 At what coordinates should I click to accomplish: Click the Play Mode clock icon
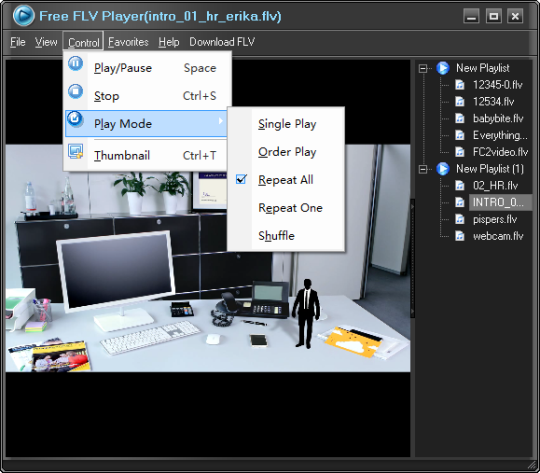click(x=75, y=119)
